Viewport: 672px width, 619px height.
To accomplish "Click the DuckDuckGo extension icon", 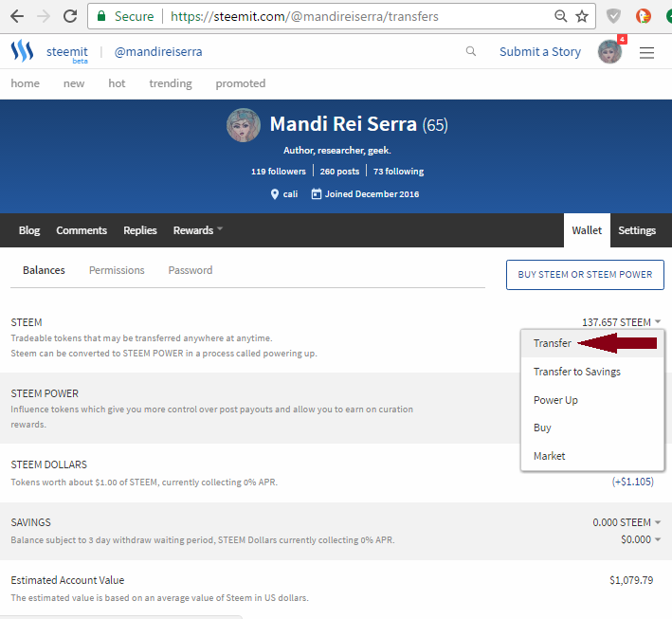I will tap(643, 16).
